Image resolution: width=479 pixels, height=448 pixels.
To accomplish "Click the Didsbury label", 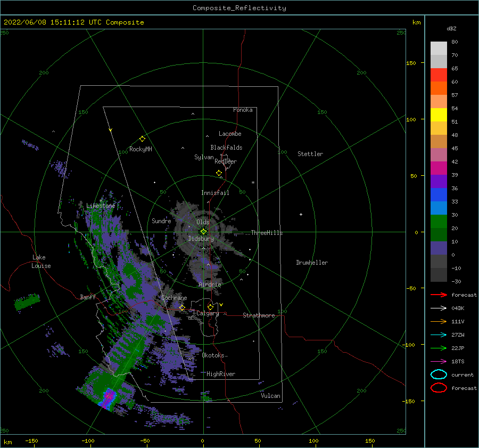I will (x=201, y=239).
